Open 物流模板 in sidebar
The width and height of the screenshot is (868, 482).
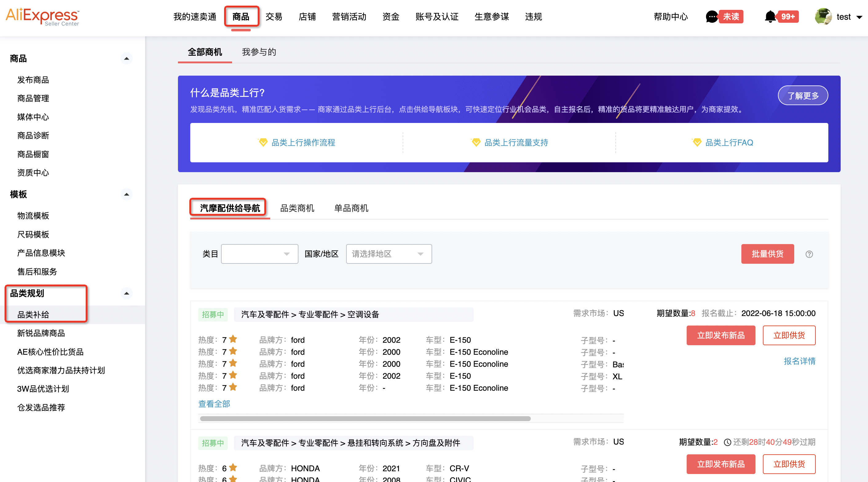coord(33,216)
